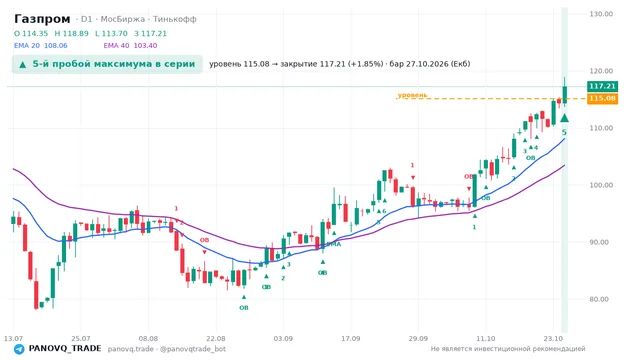Click the open value "O 114.35"
The height and width of the screenshot is (360, 640).
tap(31, 33)
